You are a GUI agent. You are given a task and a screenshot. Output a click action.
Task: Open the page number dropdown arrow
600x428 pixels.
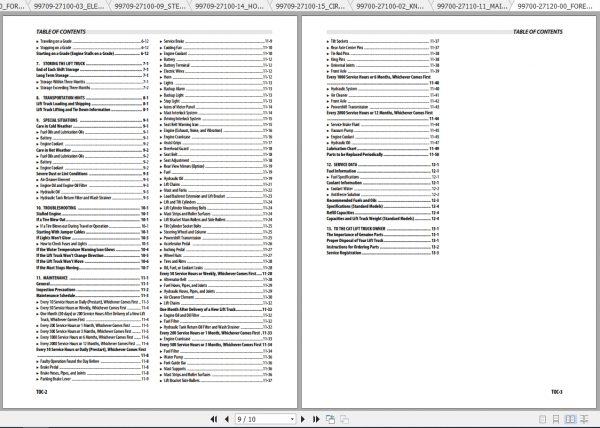[292, 419]
